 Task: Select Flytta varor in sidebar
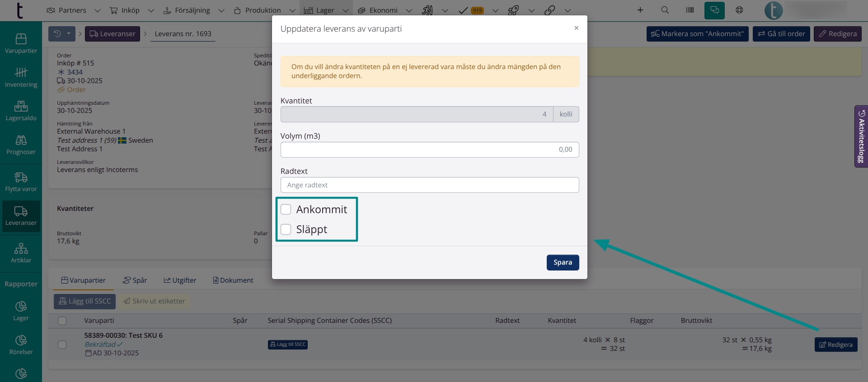tap(21, 182)
